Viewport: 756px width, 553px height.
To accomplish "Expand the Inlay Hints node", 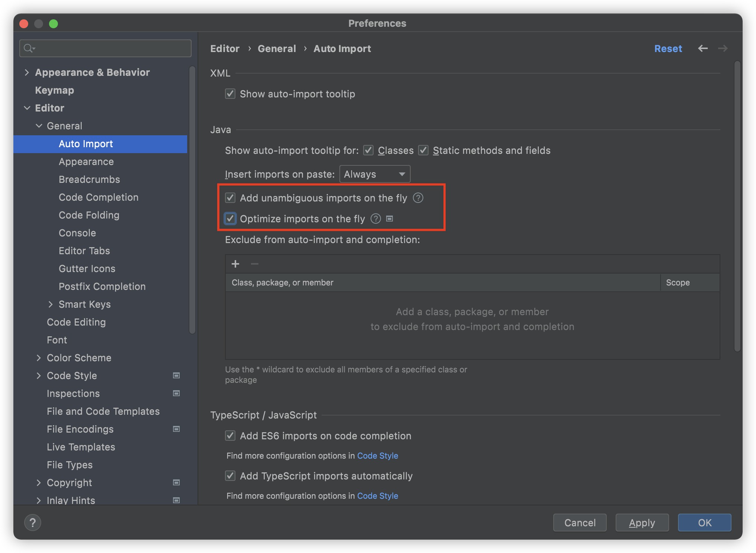I will pyautogui.click(x=39, y=501).
